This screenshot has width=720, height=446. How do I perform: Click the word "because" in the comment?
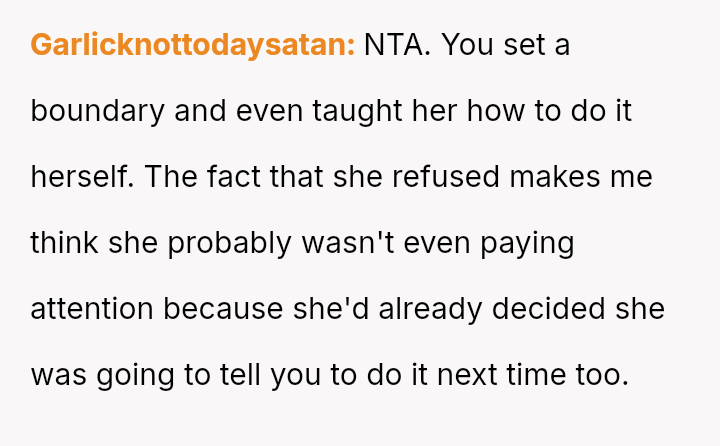point(222,309)
